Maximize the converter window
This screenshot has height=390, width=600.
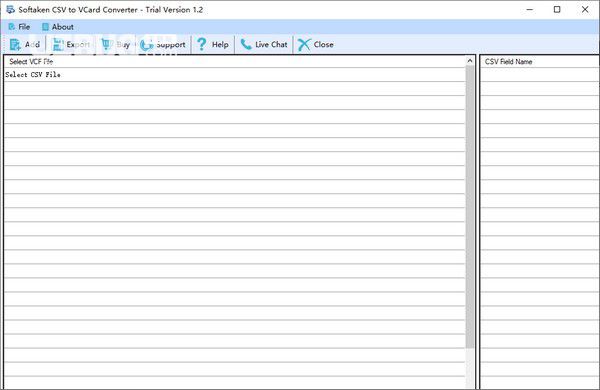(557, 10)
